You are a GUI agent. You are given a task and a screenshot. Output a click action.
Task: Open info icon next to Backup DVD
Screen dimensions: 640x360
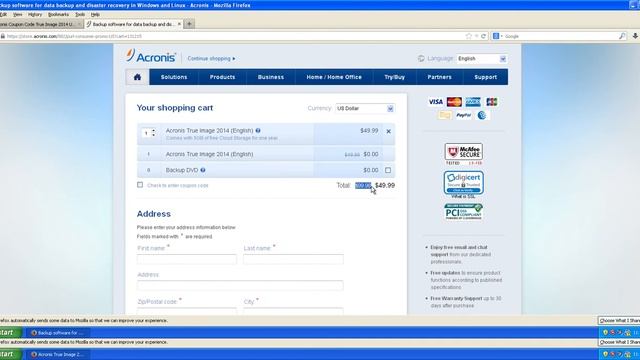[x=203, y=170]
